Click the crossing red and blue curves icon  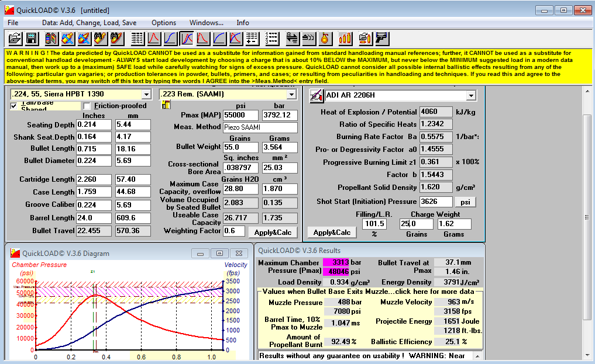tap(236, 38)
